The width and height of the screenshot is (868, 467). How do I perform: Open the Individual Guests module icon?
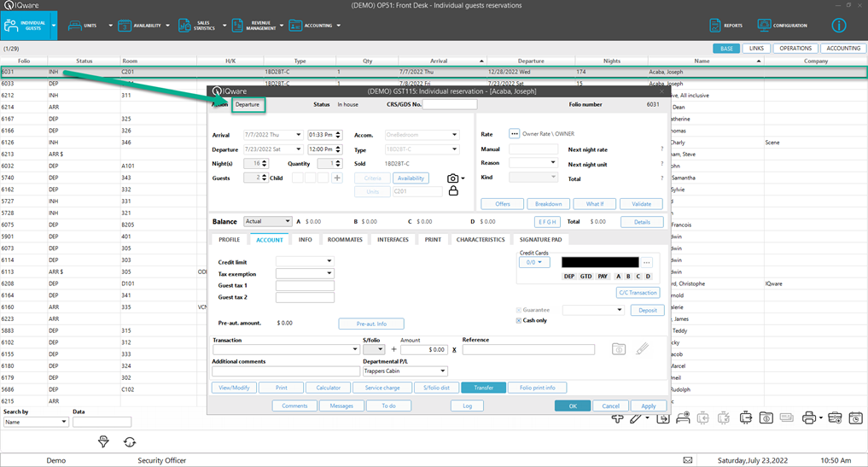[11, 26]
